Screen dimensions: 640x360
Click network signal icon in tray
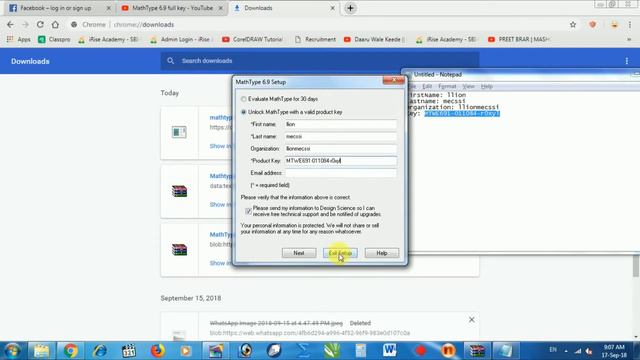(578, 351)
